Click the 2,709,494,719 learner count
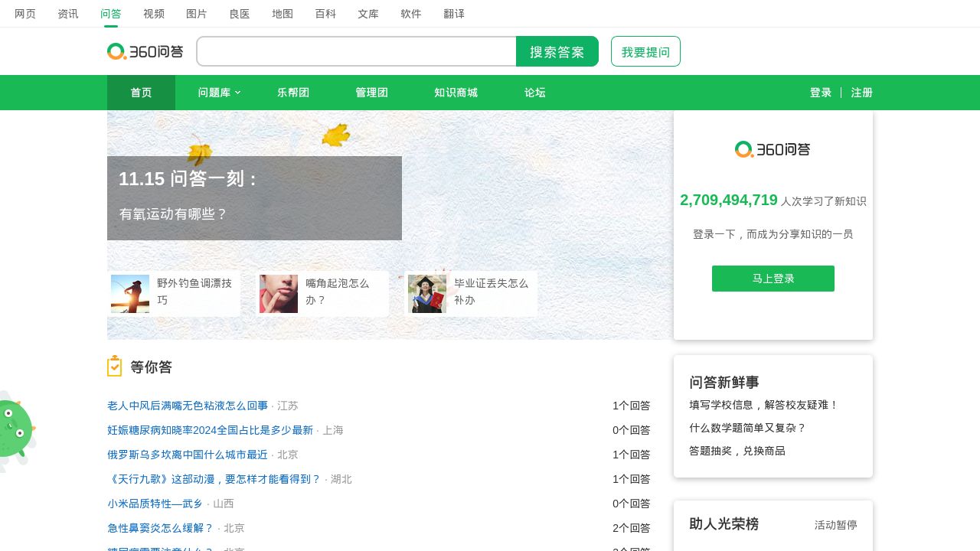980x551 pixels. pyautogui.click(x=729, y=200)
